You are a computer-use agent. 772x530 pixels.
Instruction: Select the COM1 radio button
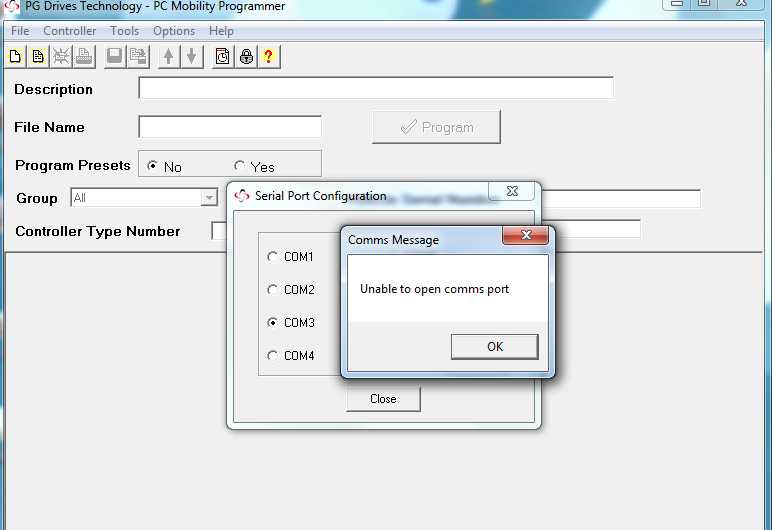tap(273, 257)
